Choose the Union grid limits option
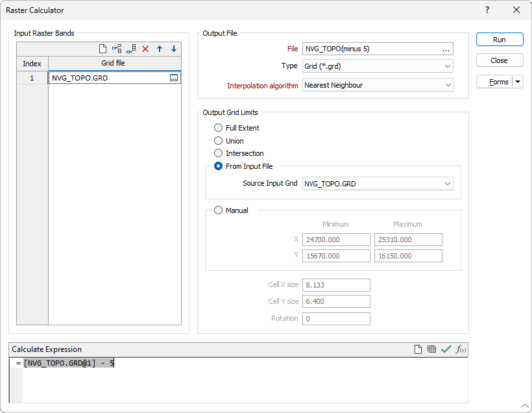 pyautogui.click(x=219, y=141)
